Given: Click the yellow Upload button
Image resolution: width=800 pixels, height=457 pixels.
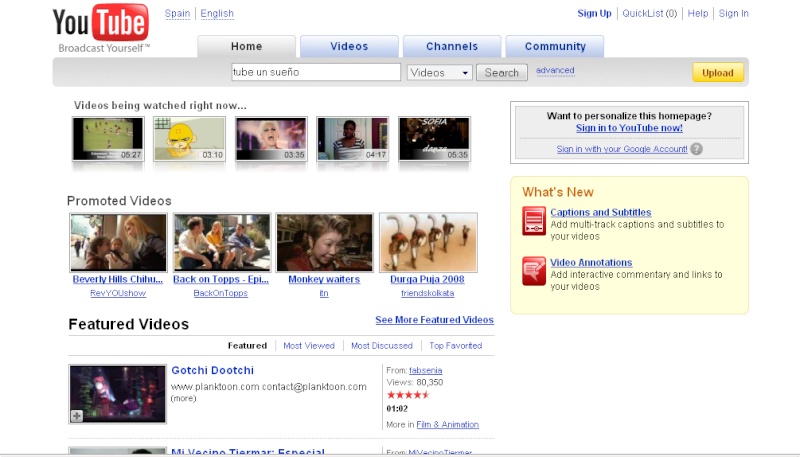Looking at the screenshot, I should pos(718,72).
